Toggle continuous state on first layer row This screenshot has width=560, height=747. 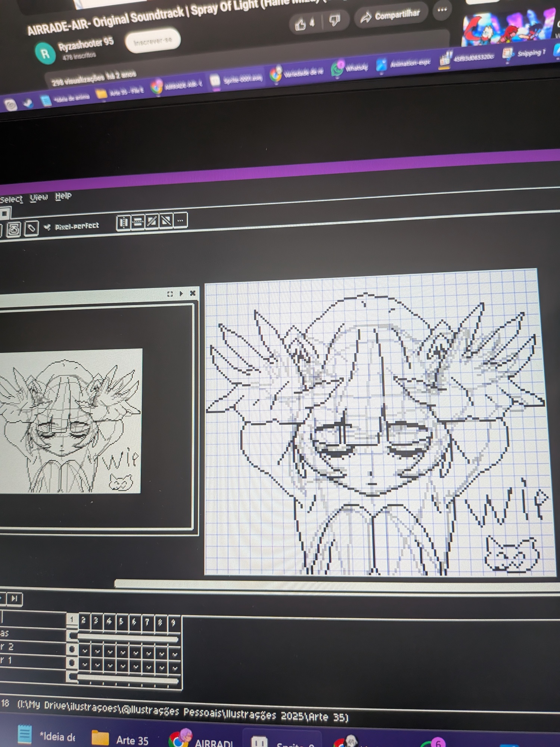click(x=72, y=663)
